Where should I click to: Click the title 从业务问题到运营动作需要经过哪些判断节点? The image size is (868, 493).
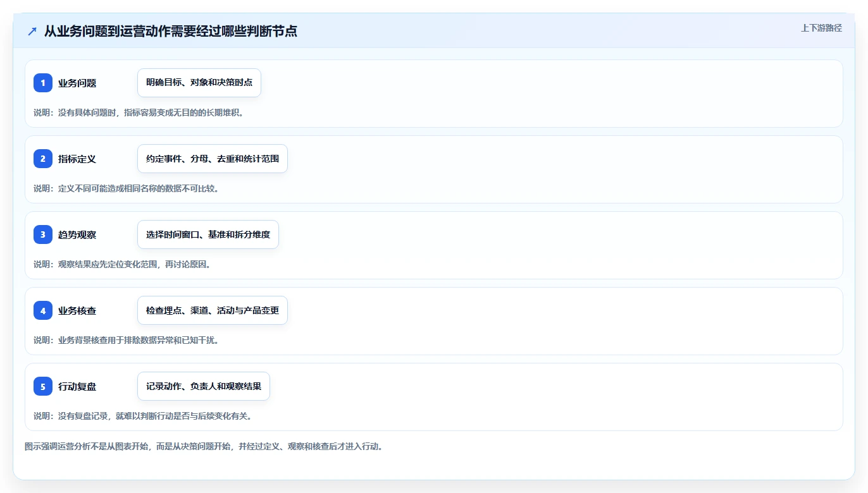[171, 31]
